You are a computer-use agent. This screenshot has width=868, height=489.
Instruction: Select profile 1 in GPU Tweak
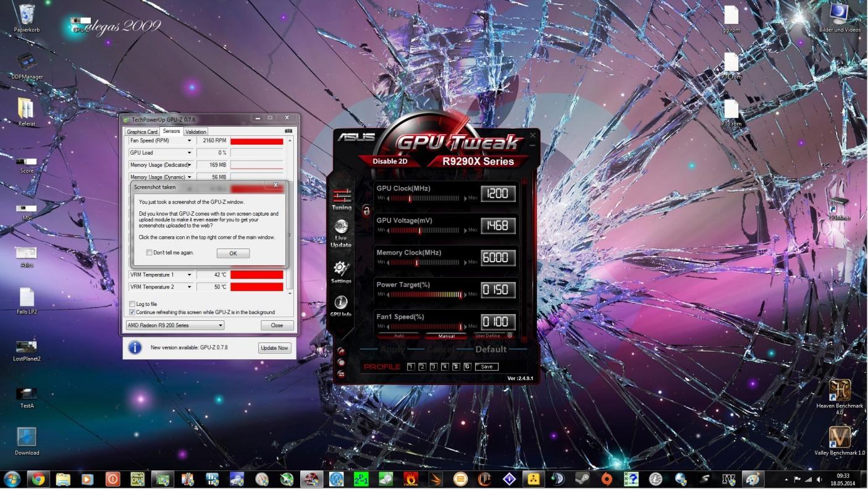pyautogui.click(x=411, y=367)
